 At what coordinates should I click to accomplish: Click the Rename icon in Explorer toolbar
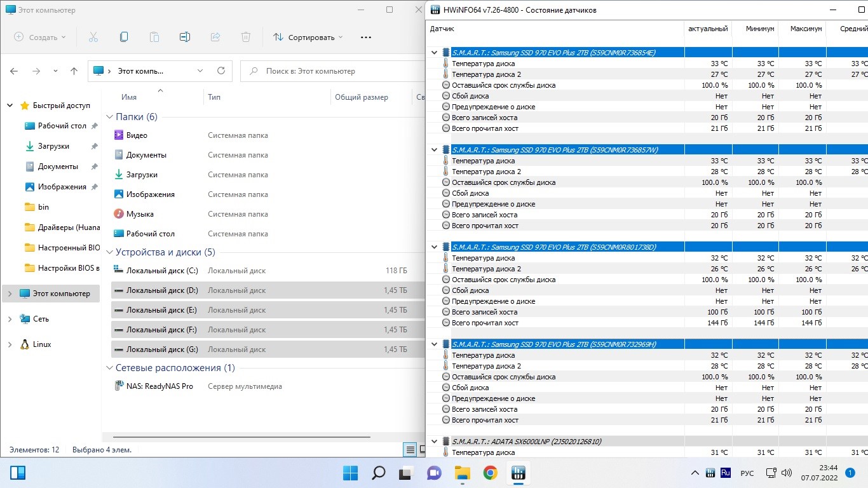tap(185, 37)
